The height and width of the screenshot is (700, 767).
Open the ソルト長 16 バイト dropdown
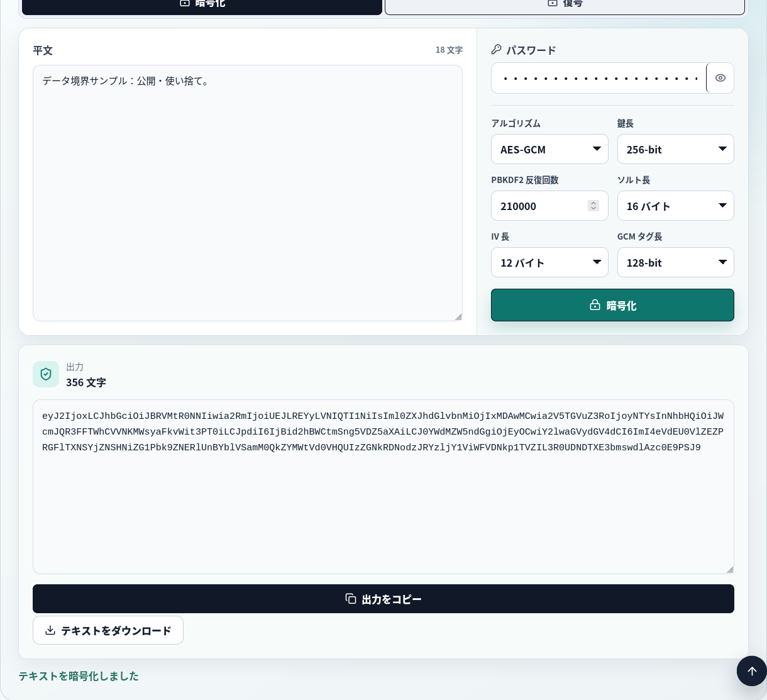coord(676,206)
